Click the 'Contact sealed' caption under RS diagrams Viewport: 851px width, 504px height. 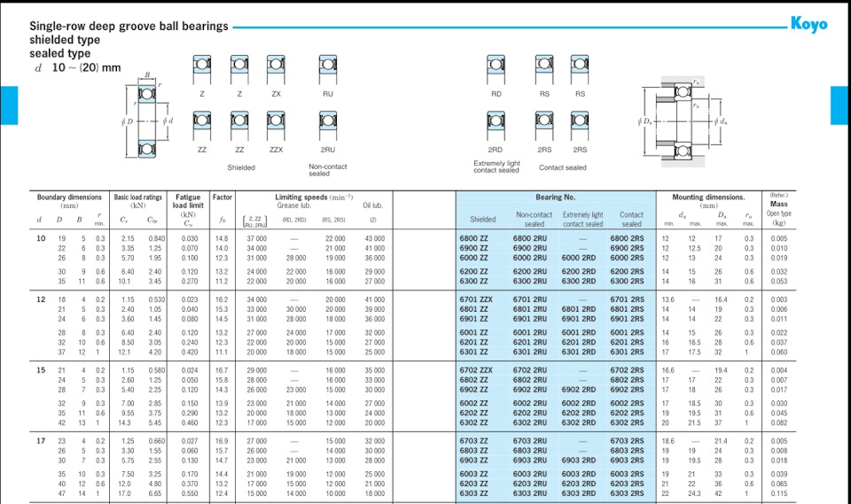click(x=562, y=167)
